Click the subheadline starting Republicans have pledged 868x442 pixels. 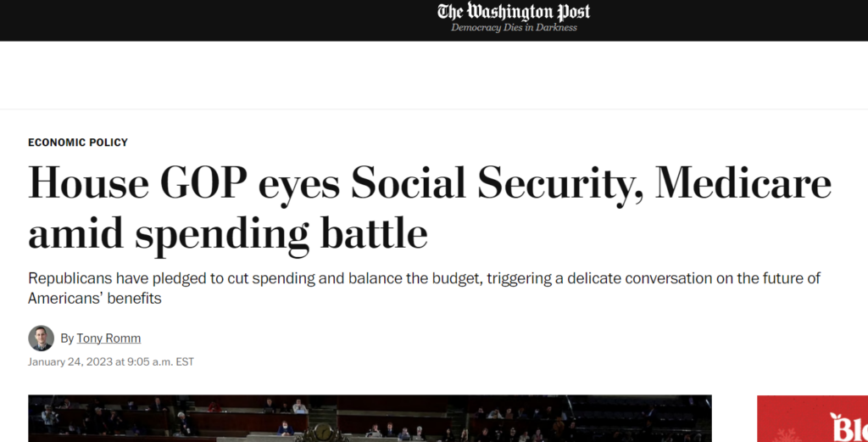pos(424,288)
